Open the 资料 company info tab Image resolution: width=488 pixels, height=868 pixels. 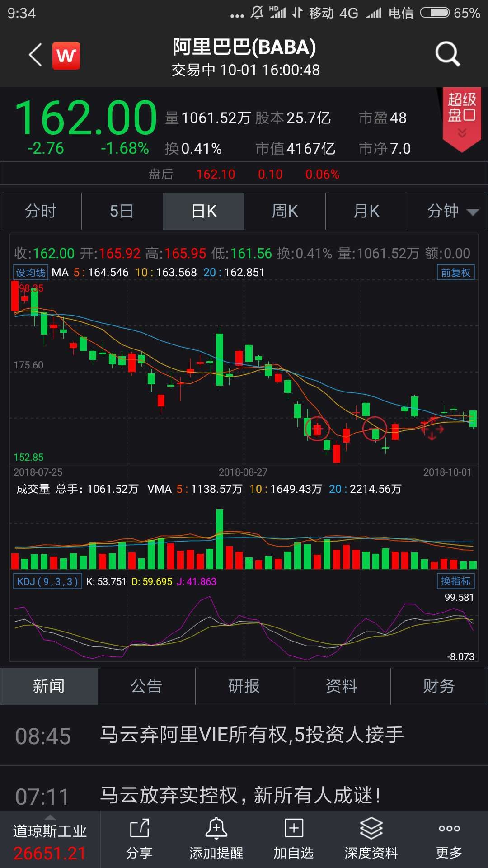(342, 686)
